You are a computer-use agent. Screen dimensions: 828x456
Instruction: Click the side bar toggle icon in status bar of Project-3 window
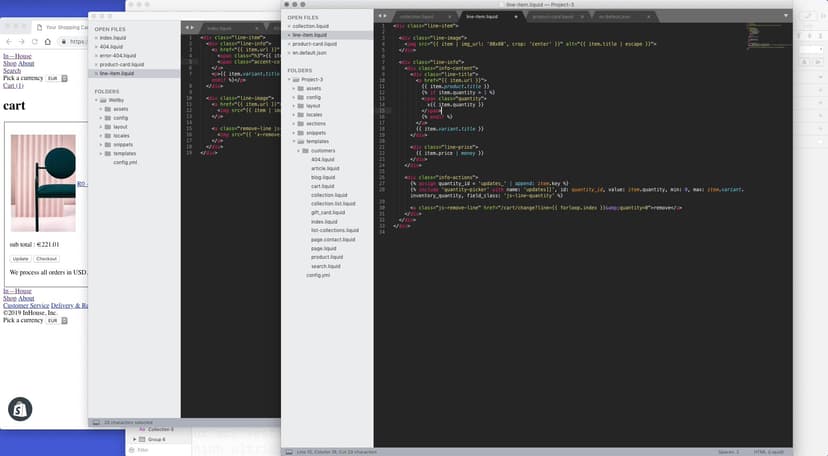click(290, 452)
